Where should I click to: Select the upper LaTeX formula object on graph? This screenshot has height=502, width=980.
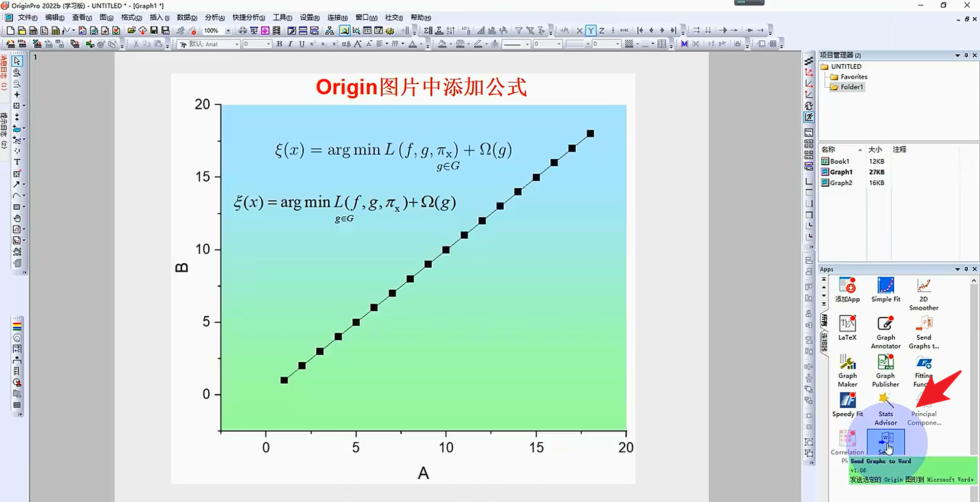[x=393, y=155]
